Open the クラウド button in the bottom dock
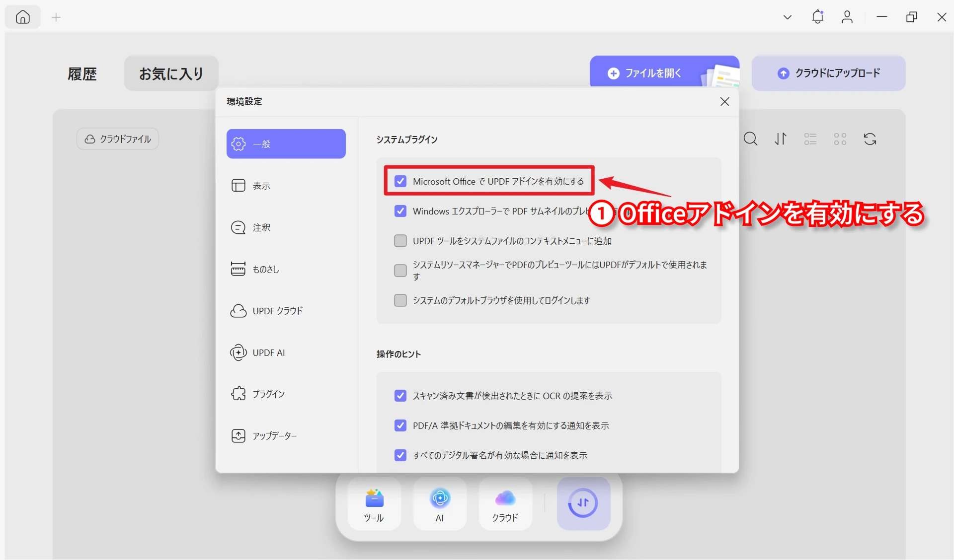This screenshot has width=954, height=560. coord(505,504)
